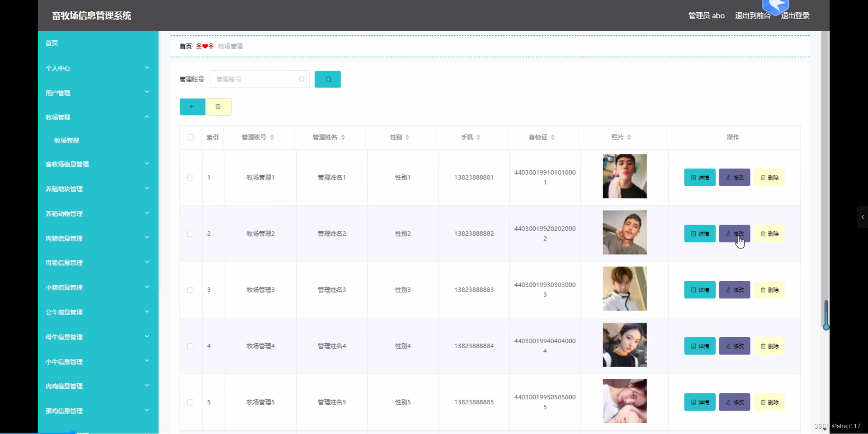Image resolution: width=868 pixels, height=434 pixels.
Task: Click 修改 edit button for 牧场管理5
Action: [x=735, y=402]
